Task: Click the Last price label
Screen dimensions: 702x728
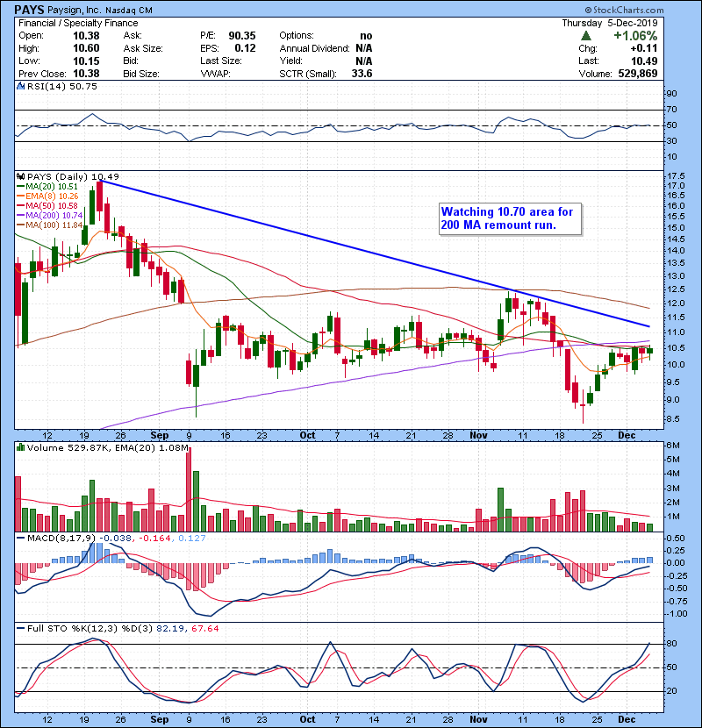Action: click(x=589, y=61)
